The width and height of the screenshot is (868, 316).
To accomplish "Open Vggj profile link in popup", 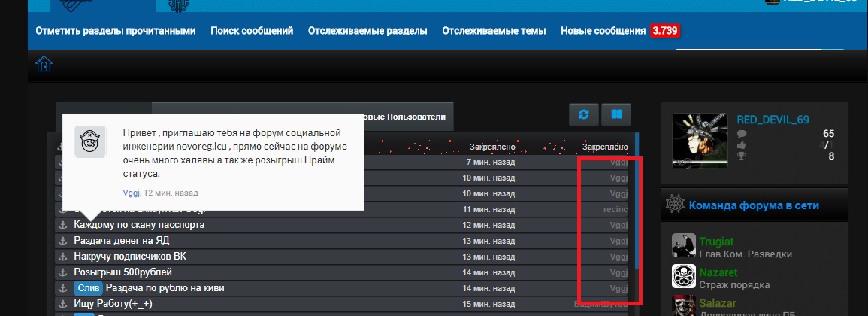I will [132, 193].
